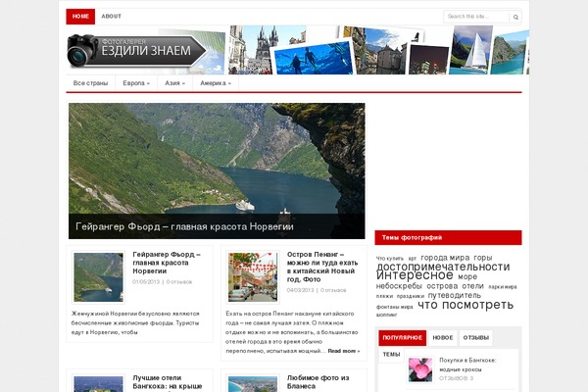Open the Penang island post thumbnail
588x392 pixels.
[253, 277]
